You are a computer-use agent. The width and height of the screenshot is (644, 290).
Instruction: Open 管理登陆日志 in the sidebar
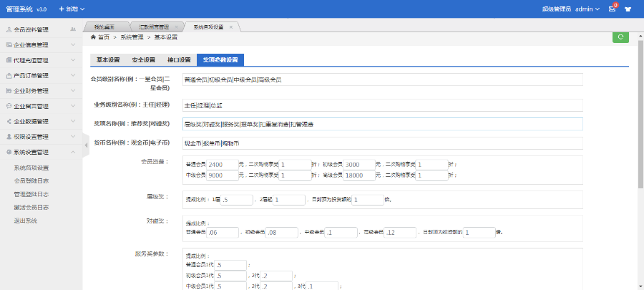click(x=31, y=194)
